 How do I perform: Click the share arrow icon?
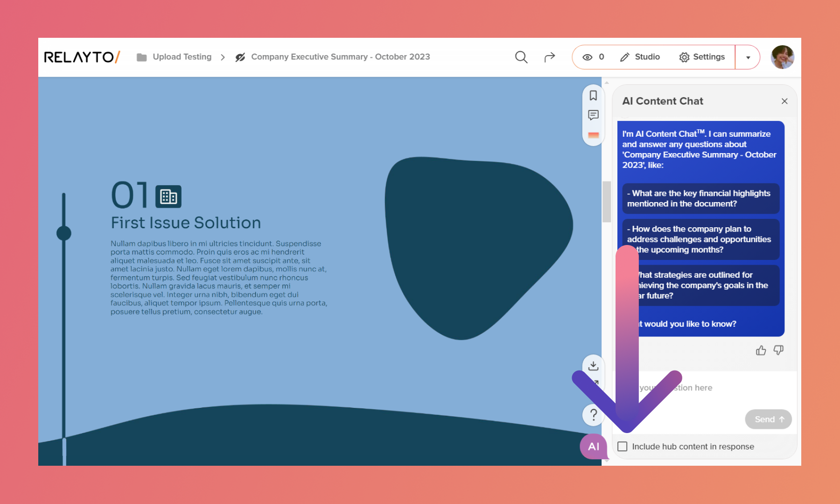point(550,57)
